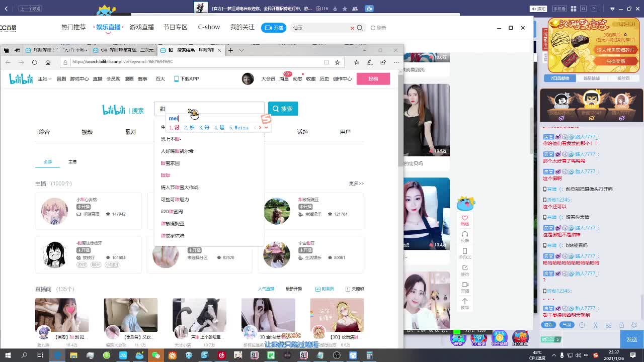This screenshot has width=644, height=362.
Task: Click the 顶部 back-to-top arrow icon
Action: pyautogui.click(x=465, y=300)
